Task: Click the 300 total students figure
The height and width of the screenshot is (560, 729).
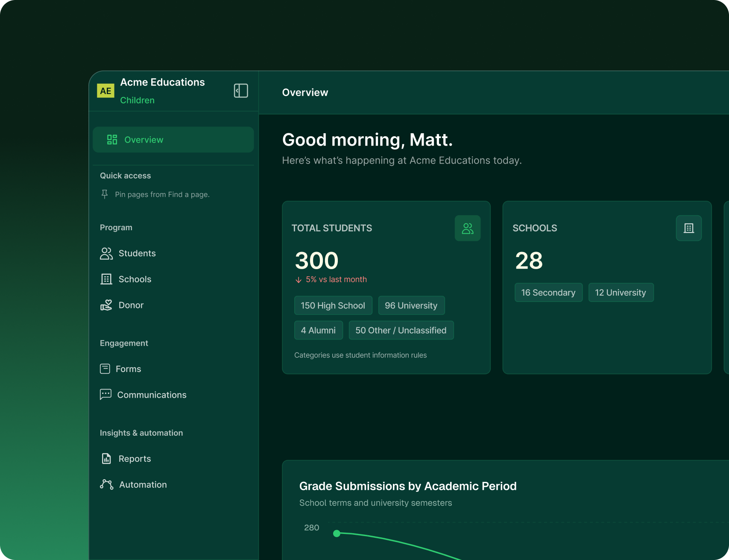Action: (x=317, y=261)
